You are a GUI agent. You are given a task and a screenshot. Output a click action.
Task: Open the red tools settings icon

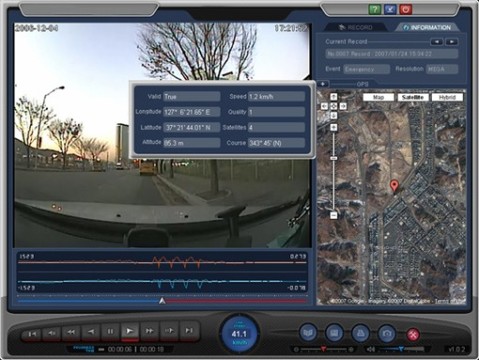413,334
